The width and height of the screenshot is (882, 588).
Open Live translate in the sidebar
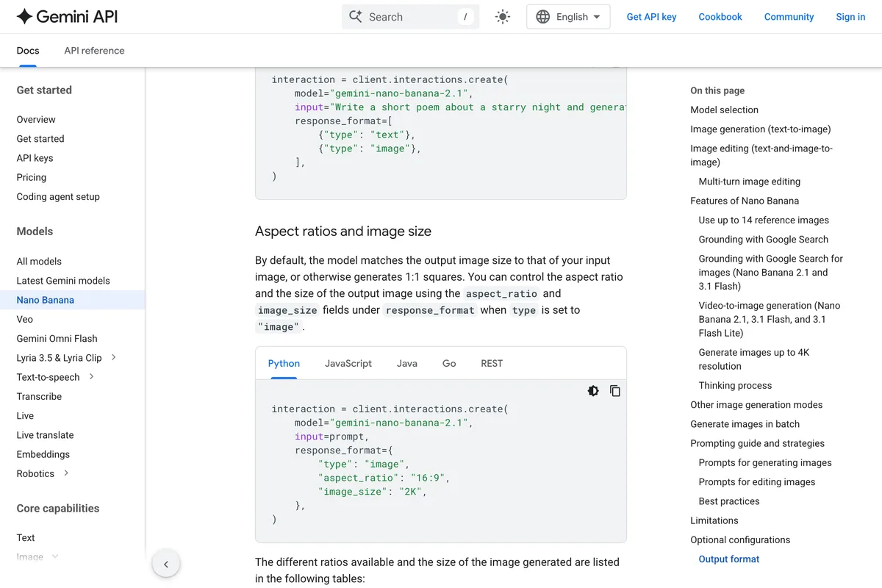[45, 435]
